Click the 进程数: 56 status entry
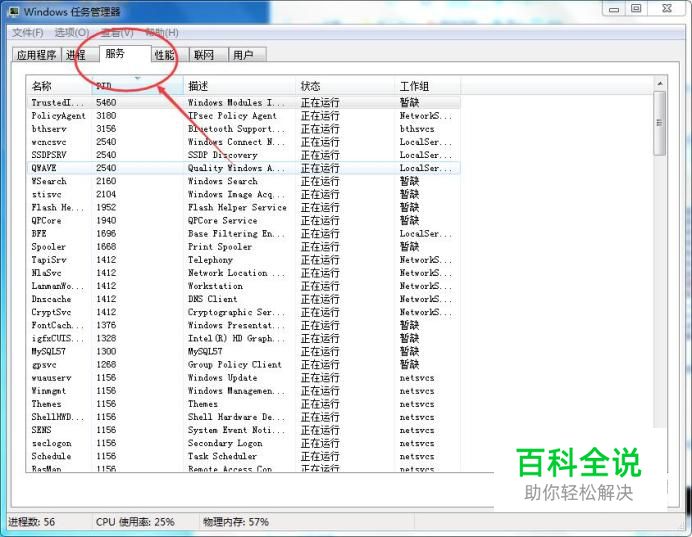The image size is (692, 537). pos(32,522)
